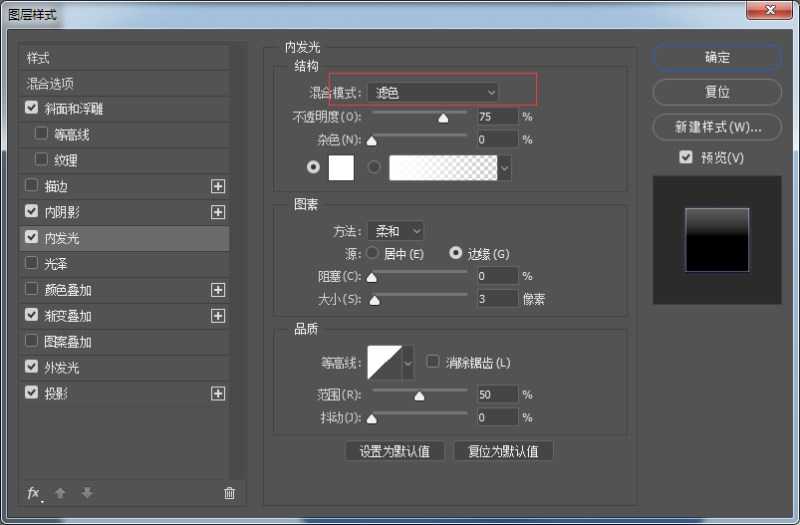Image resolution: width=800 pixels, height=525 pixels.
Task: Open the 混合模式 blend mode dropdown
Action: pos(433,92)
